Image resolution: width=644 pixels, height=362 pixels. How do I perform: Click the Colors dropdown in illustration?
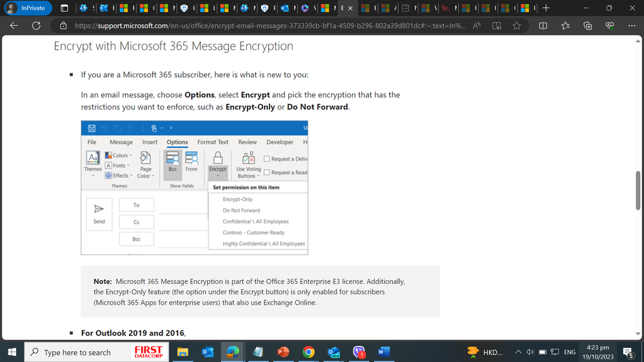pos(119,155)
